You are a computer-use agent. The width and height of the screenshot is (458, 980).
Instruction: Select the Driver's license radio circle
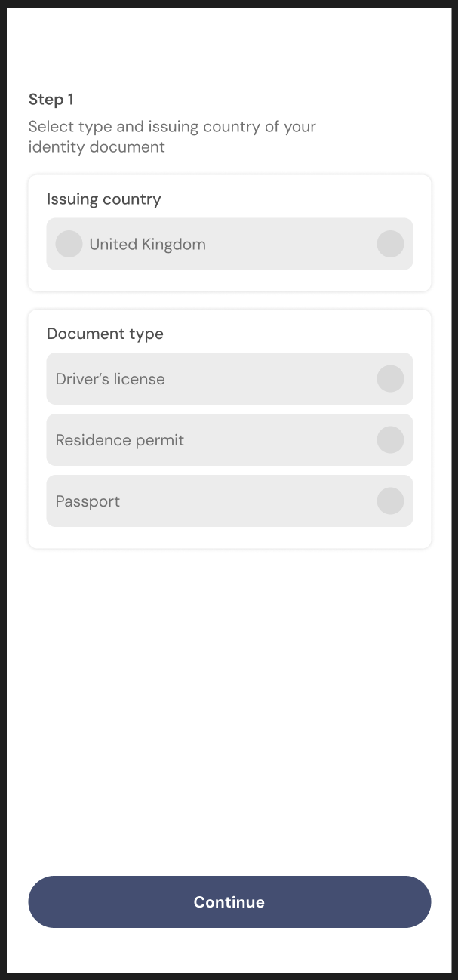[390, 379]
